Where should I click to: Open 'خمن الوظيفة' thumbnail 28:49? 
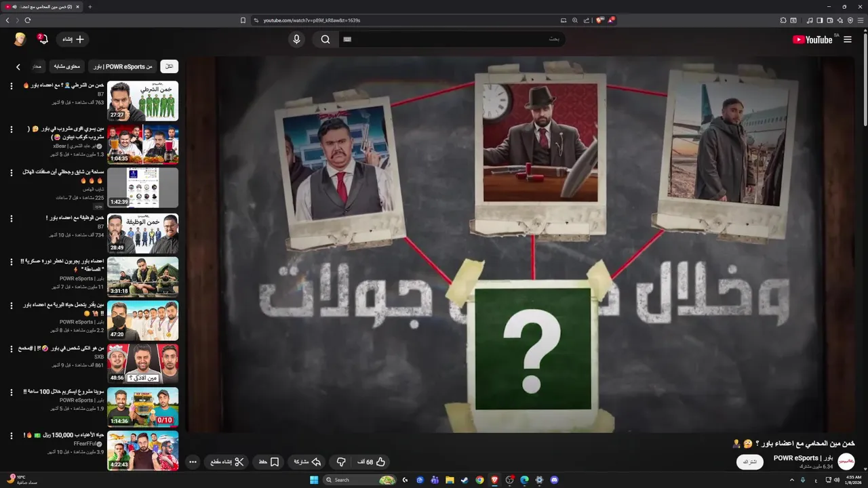[x=142, y=234]
